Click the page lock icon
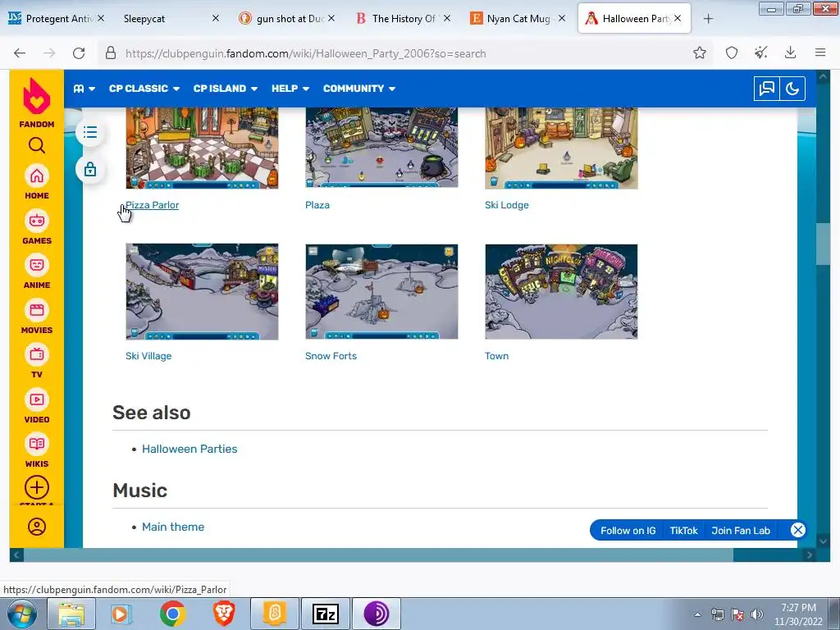Image resolution: width=840 pixels, height=630 pixels. 90,169
